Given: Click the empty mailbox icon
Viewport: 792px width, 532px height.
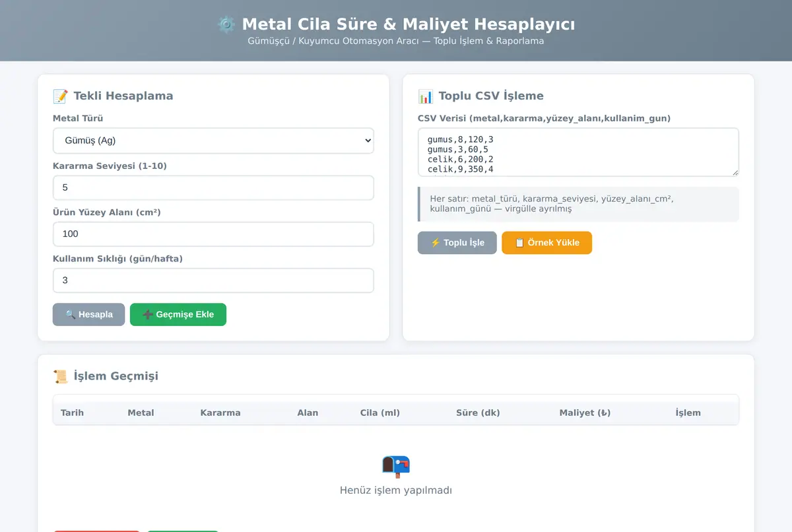Looking at the screenshot, I should [x=396, y=466].
